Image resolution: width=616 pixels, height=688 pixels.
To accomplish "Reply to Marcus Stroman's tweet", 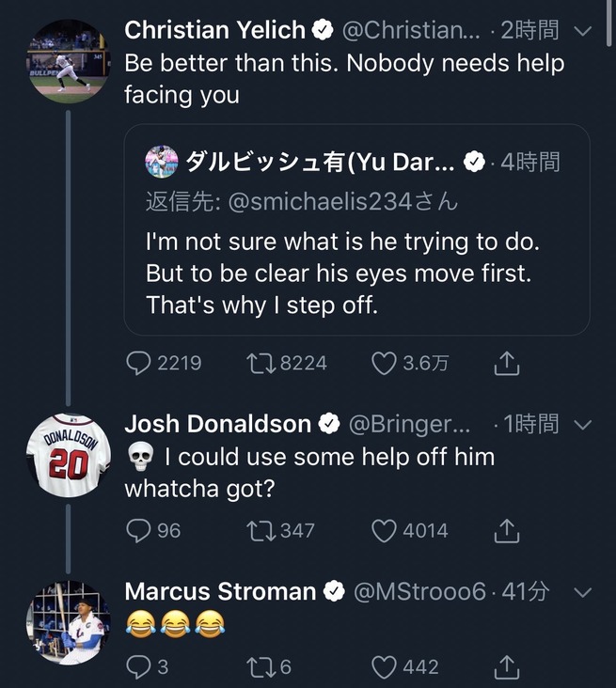I will tap(138, 666).
